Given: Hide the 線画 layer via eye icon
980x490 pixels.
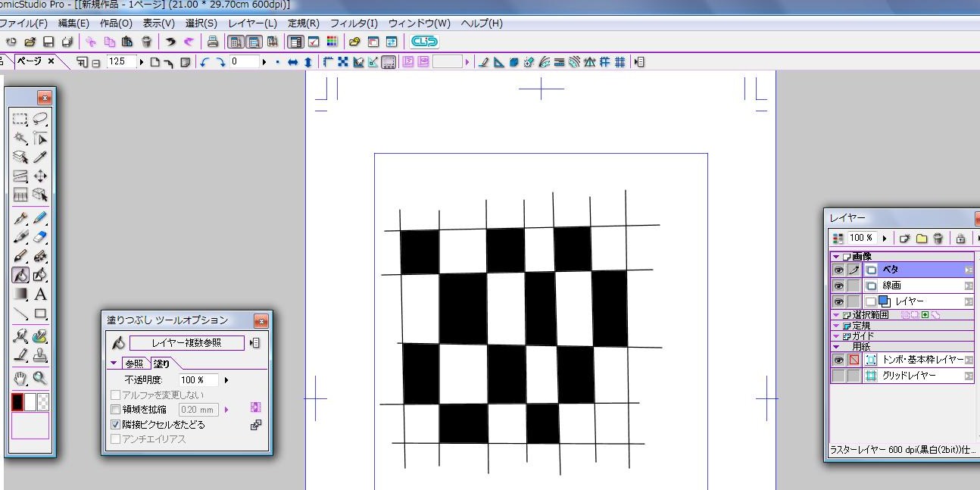Looking at the screenshot, I should tap(838, 286).
